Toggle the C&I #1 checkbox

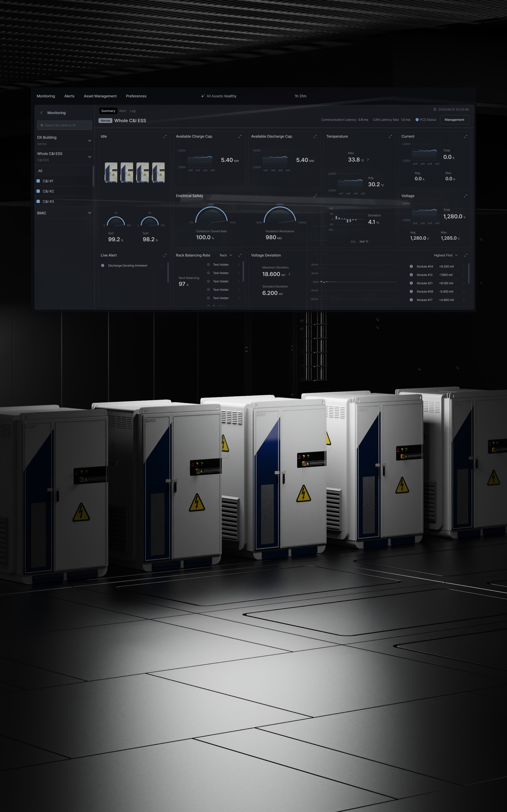[x=38, y=181]
